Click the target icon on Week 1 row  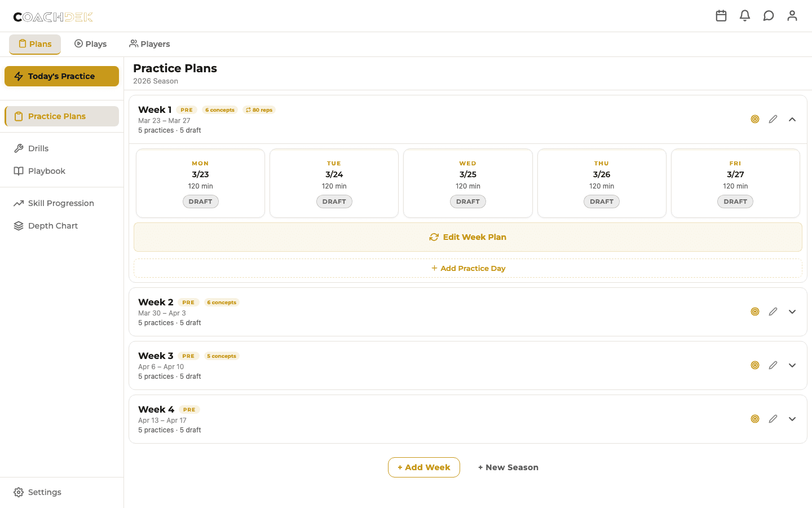[755, 119]
